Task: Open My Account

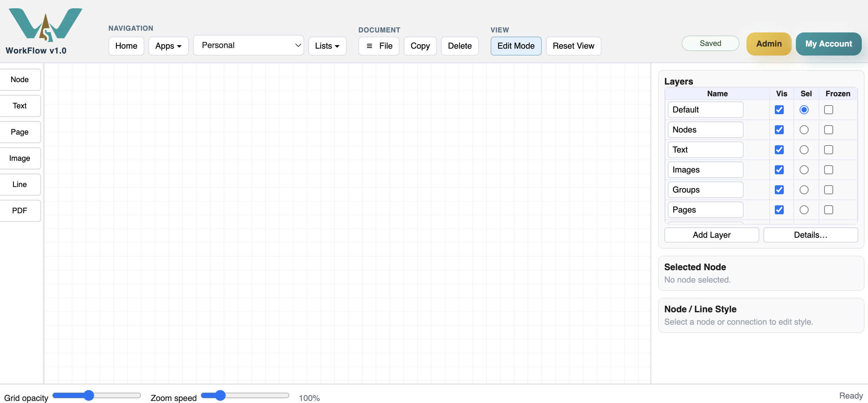Action: [829, 44]
